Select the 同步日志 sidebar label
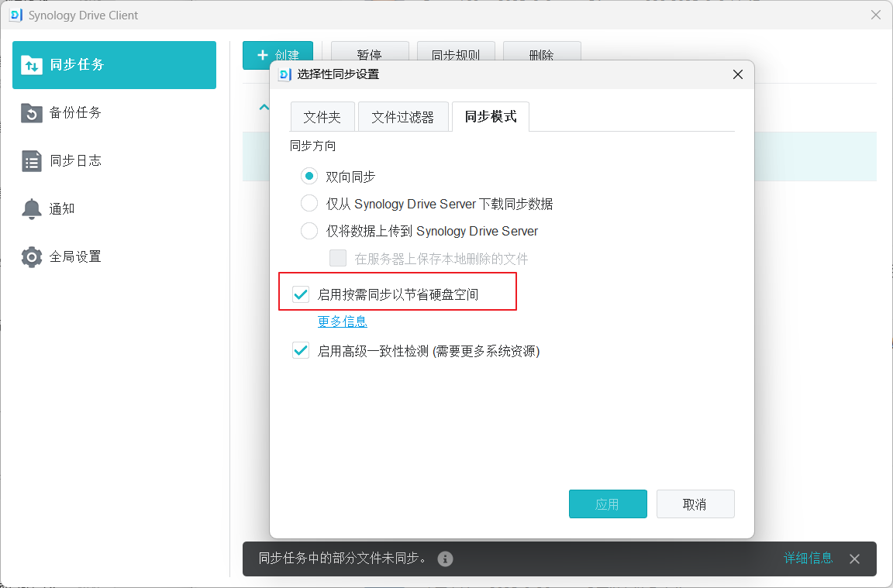The image size is (893, 588). click(x=75, y=161)
